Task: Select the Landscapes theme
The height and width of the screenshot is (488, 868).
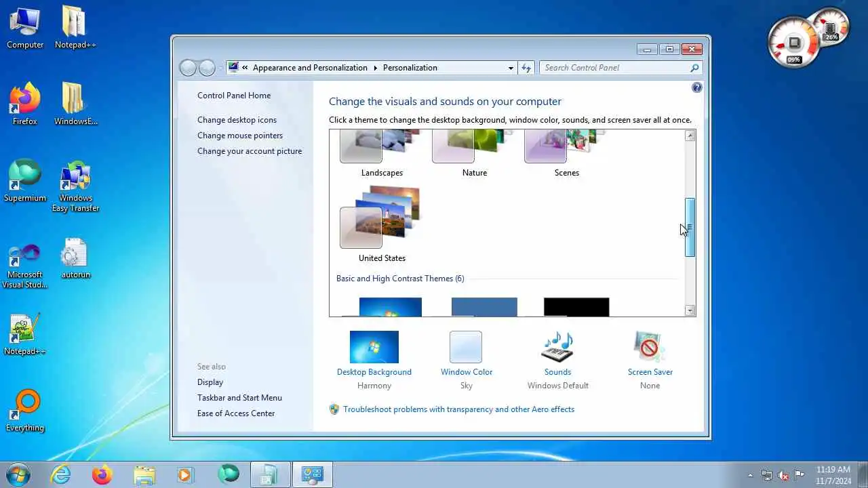Action: click(382, 155)
